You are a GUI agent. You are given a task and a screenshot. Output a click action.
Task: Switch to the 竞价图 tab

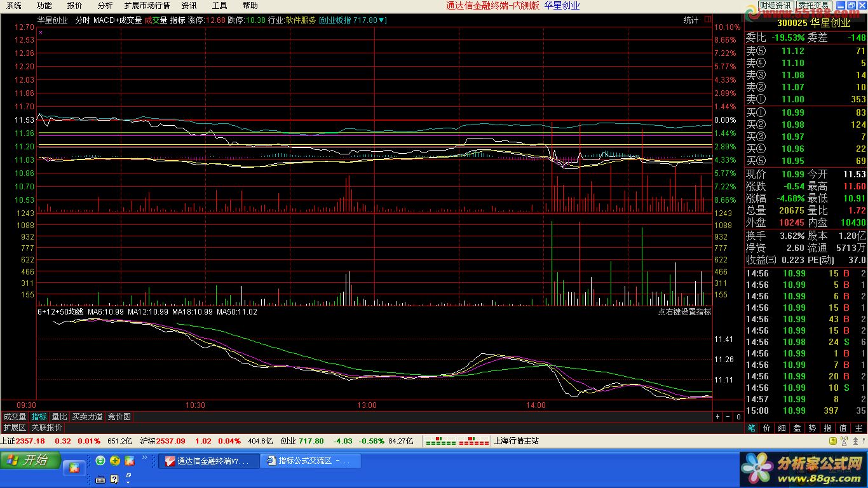pos(119,417)
